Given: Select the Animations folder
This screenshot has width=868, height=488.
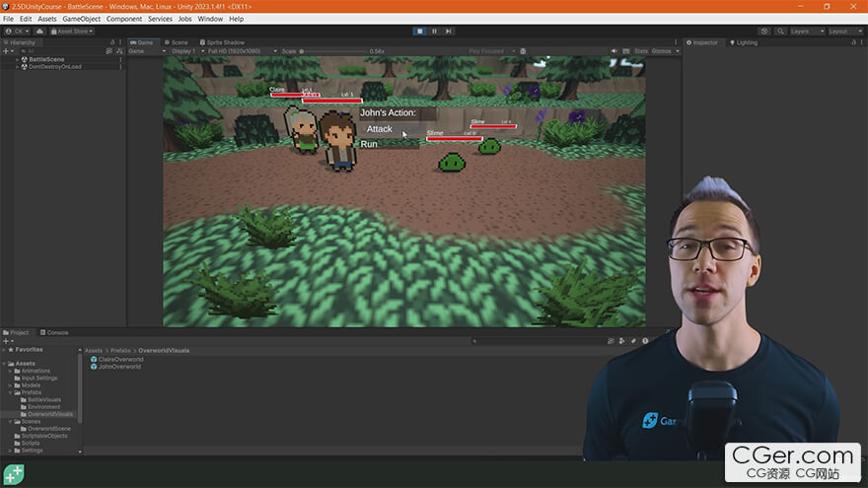Looking at the screenshot, I should pyautogui.click(x=36, y=371).
